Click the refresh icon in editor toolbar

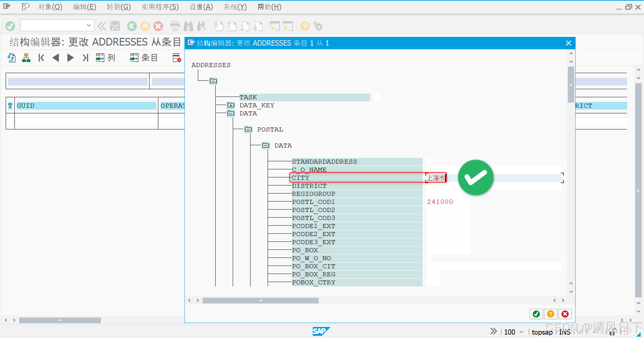(12, 58)
